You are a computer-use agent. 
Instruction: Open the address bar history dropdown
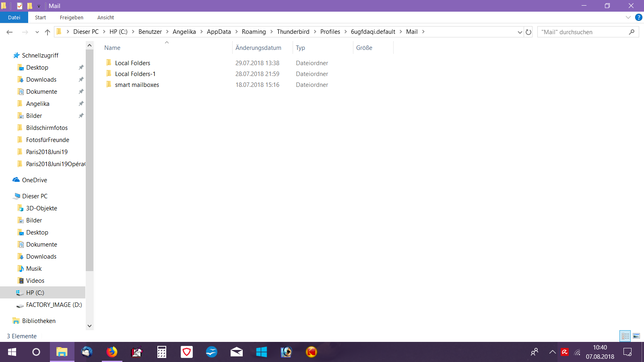(x=520, y=32)
